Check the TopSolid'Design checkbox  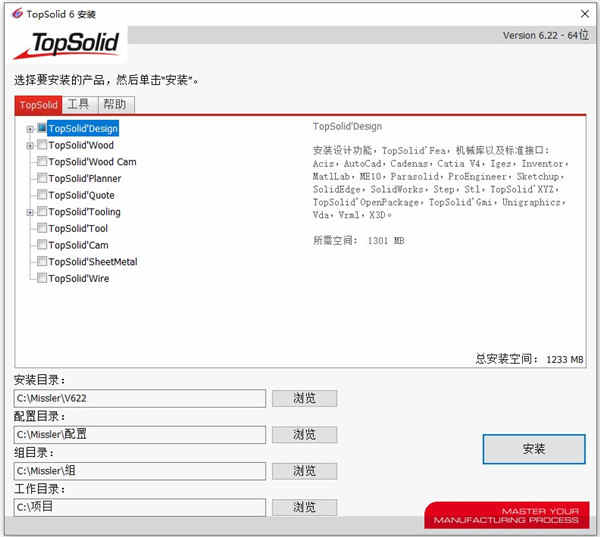[42, 128]
